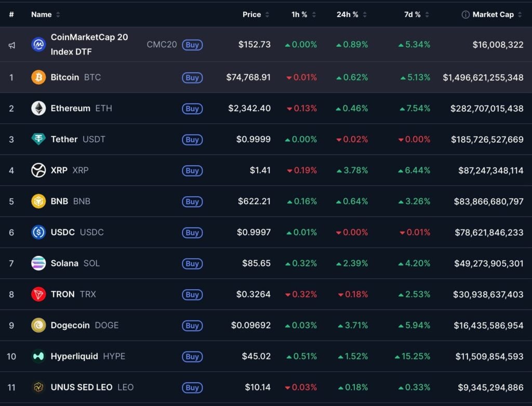Click the Solana logo icon
This screenshot has width=532, height=406.
[x=38, y=263]
